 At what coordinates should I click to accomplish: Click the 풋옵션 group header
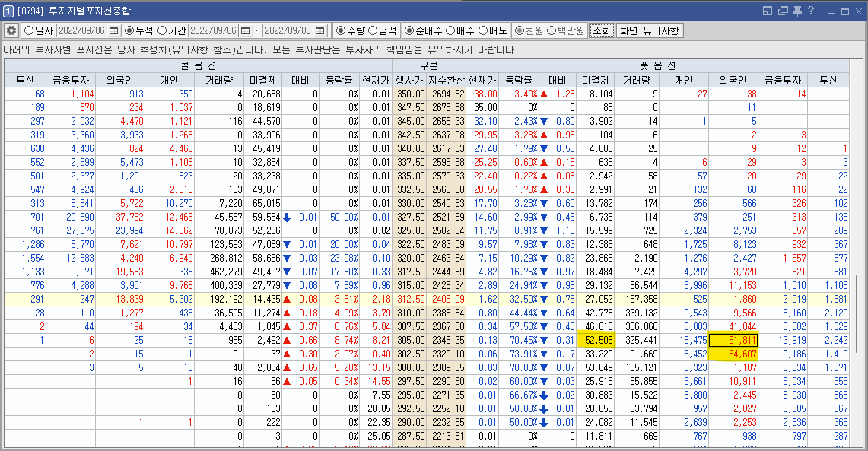click(x=657, y=66)
